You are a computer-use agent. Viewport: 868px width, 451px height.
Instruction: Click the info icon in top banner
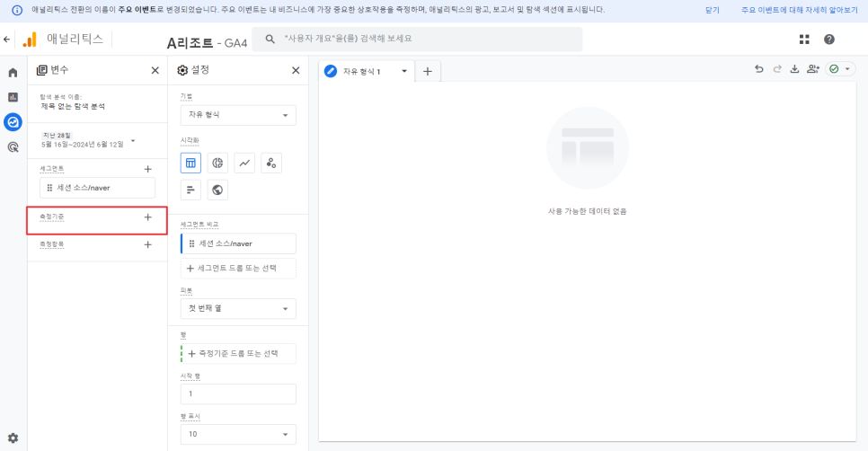17,10
